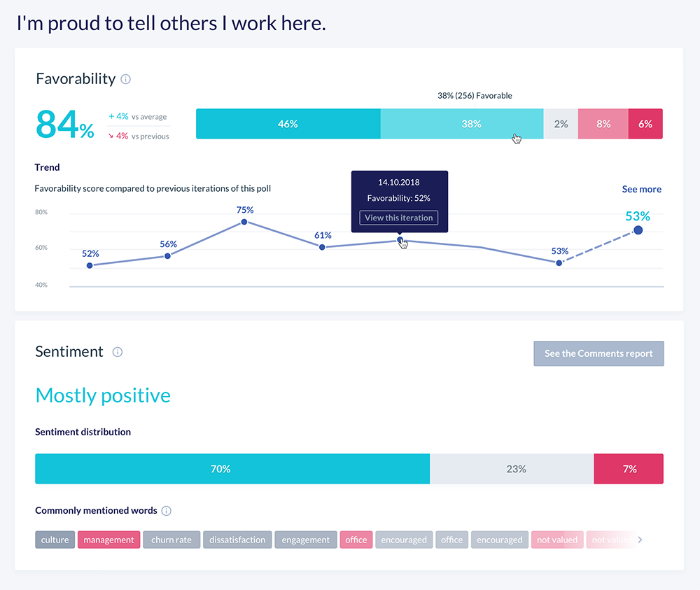Click the Commonly mentioned words info icon
The width and height of the screenshot is (700, 590).
[x=167, y=511]
